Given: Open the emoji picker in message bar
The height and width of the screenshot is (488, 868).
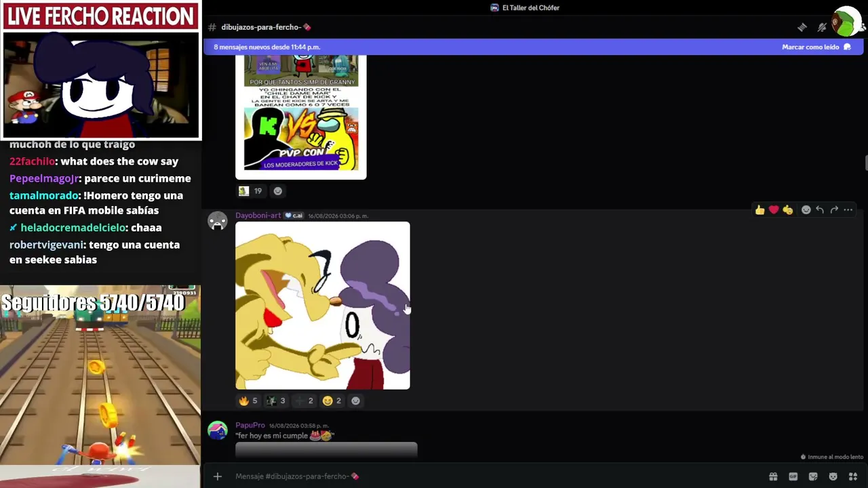Looking at the screenshot, I should tap(833, 476).
